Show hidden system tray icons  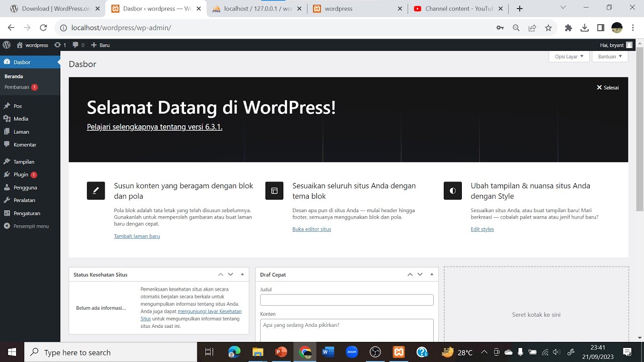pyautogui.click(x=484, y=352)
